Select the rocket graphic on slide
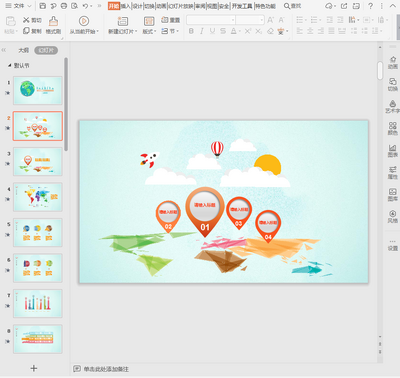The height and width of the screenshot is (378, 400). click(149, 159)
